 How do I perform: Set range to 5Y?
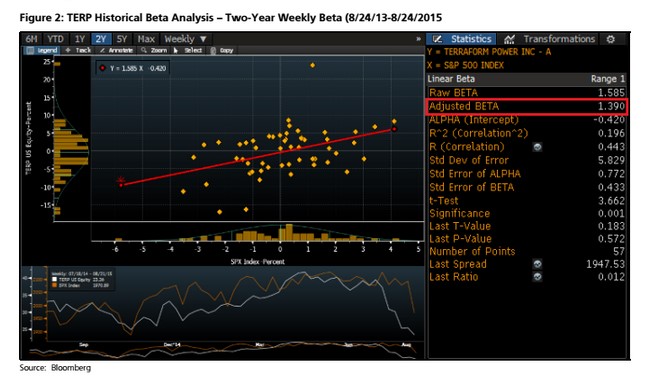tap(122, 39)
